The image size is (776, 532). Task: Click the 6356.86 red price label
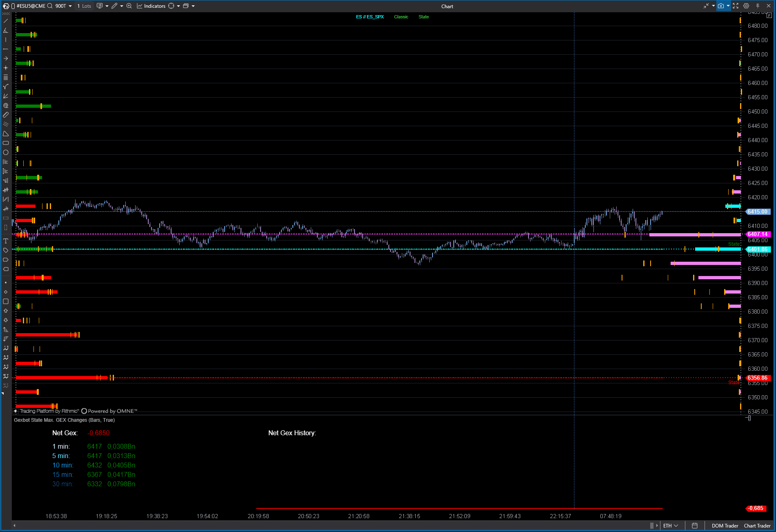[x=758, y=378]
